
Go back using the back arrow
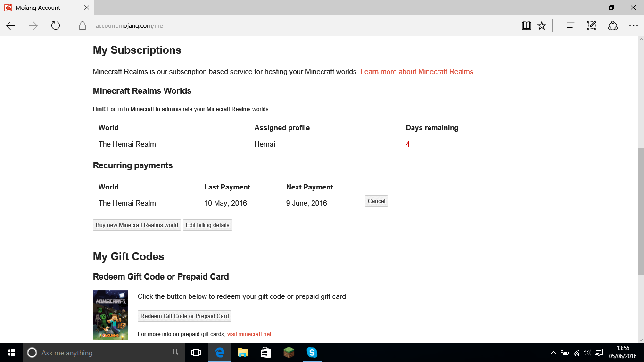(11, 26)
